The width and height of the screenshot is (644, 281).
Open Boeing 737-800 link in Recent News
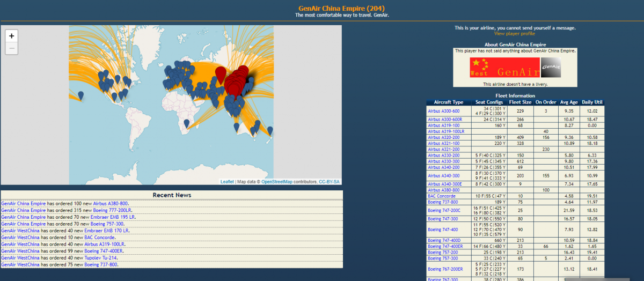101,264
